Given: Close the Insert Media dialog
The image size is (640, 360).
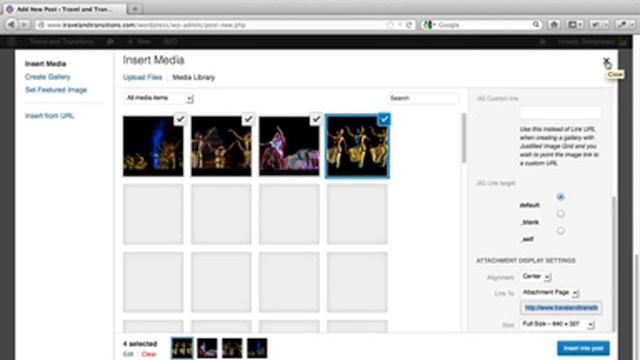Looking at the screenshot, I should (x=606, y=61).
